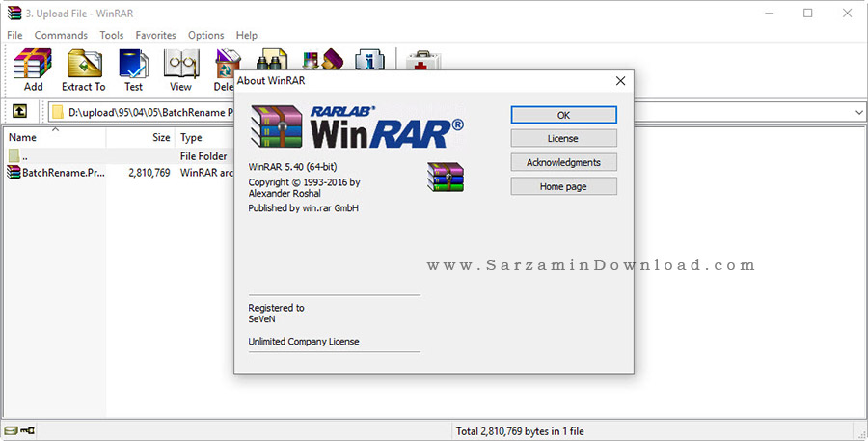Screen dimensions: 868x441
Task: Click the Add archive toolbar icon
Action: point(33,63)
